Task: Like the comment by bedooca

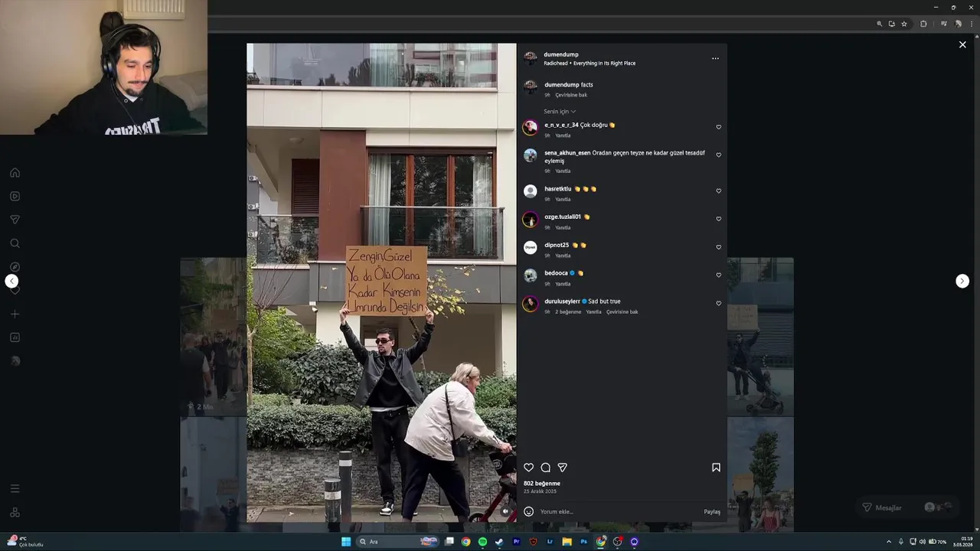Action: (718, 275)
